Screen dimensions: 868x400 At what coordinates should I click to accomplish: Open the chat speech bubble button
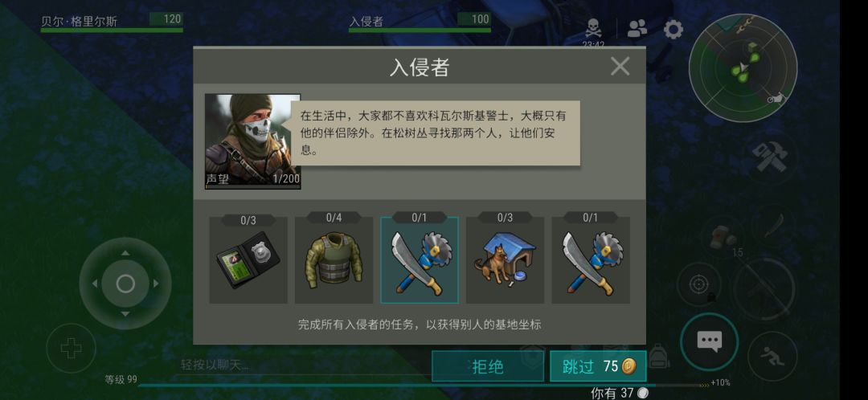point(709,341)
